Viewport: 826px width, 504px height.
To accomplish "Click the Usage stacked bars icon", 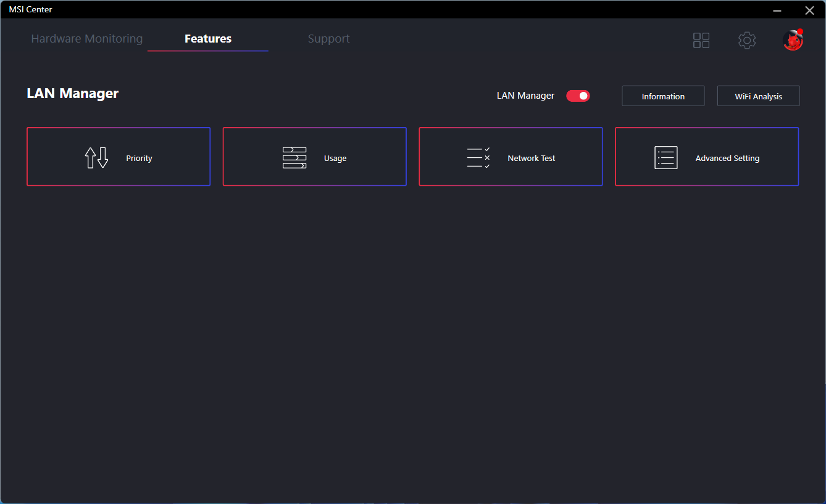I will [x=294, y=158].
